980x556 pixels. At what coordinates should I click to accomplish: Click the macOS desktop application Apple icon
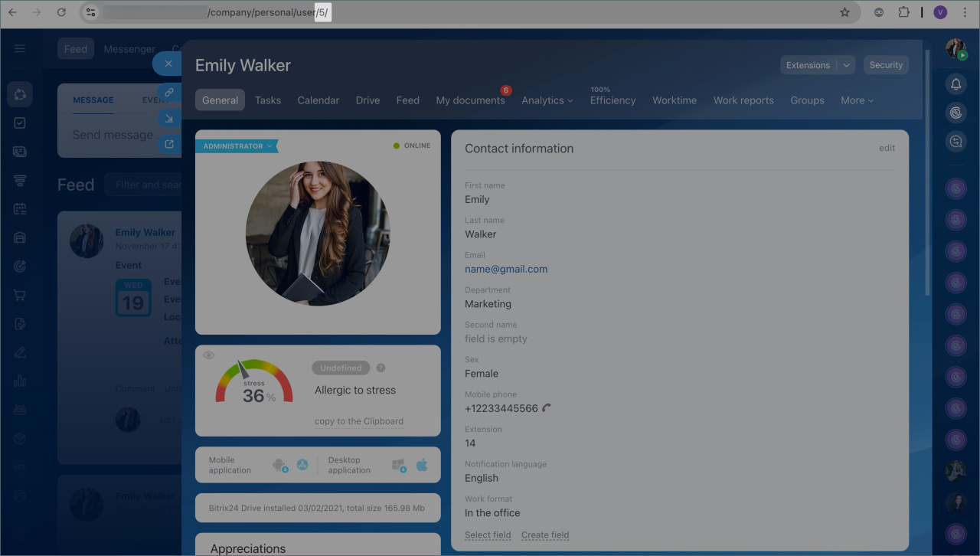point(422,465)
